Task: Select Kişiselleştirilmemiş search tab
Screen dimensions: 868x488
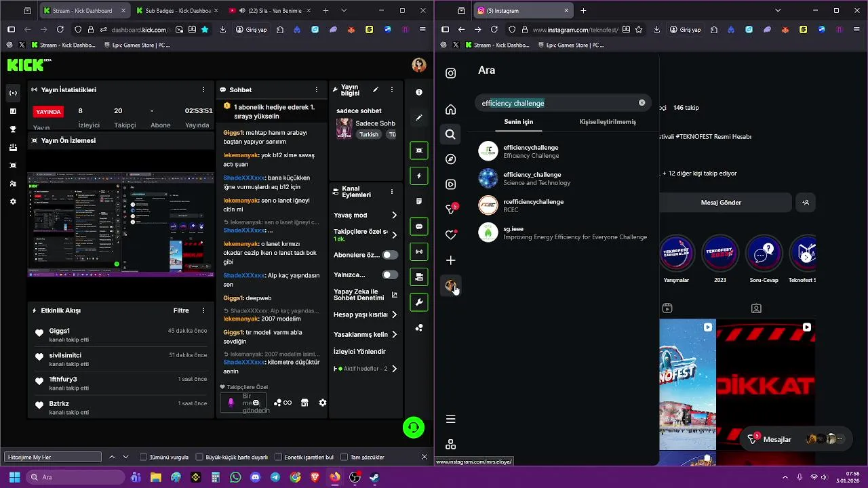Action: pos(608,122)
